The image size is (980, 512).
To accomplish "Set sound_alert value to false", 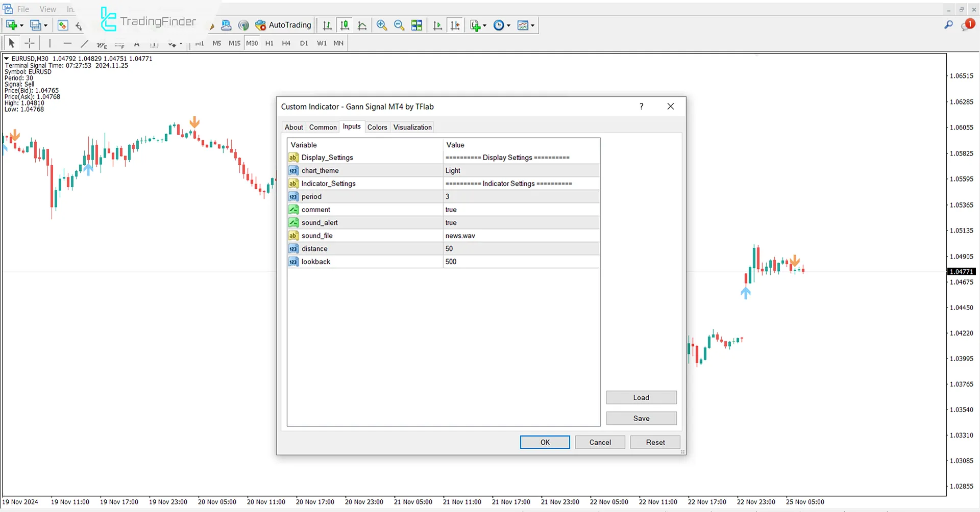I will pos(521,222).
